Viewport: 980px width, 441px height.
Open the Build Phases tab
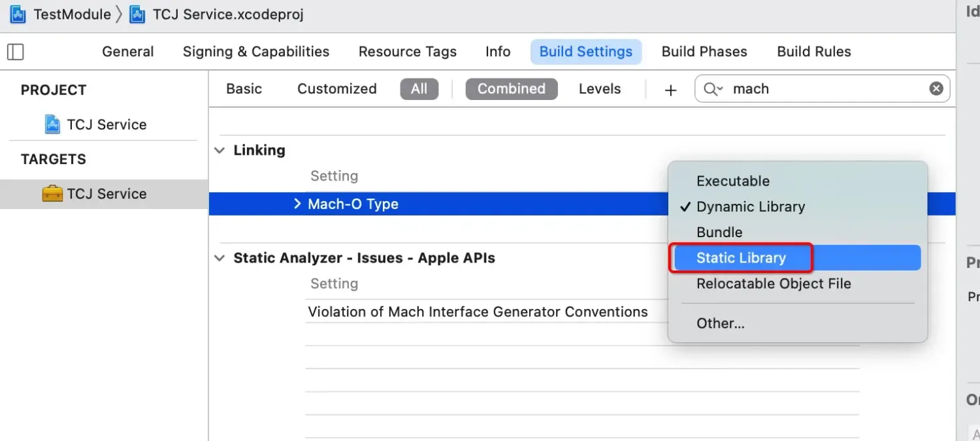point(704,52)
